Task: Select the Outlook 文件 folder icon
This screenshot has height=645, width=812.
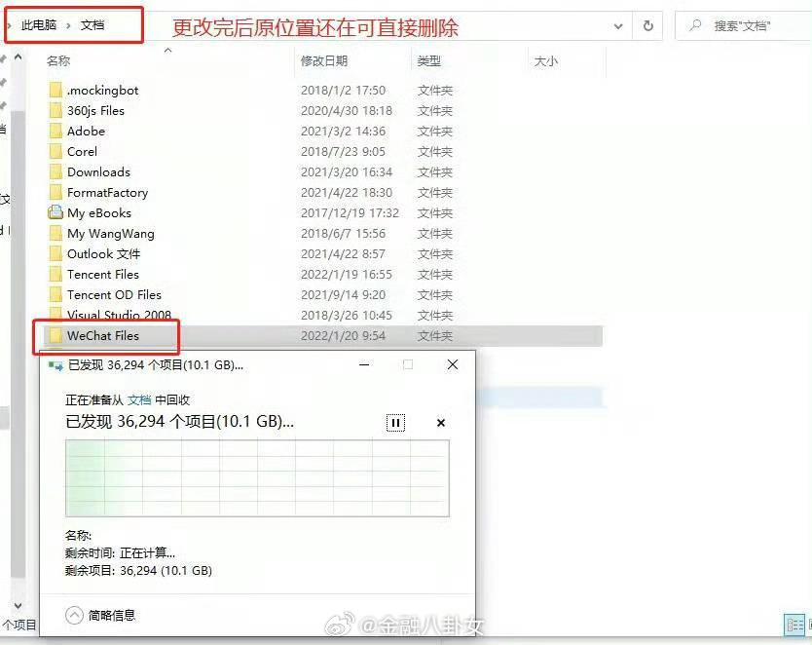Action: (x=55, y=254)
